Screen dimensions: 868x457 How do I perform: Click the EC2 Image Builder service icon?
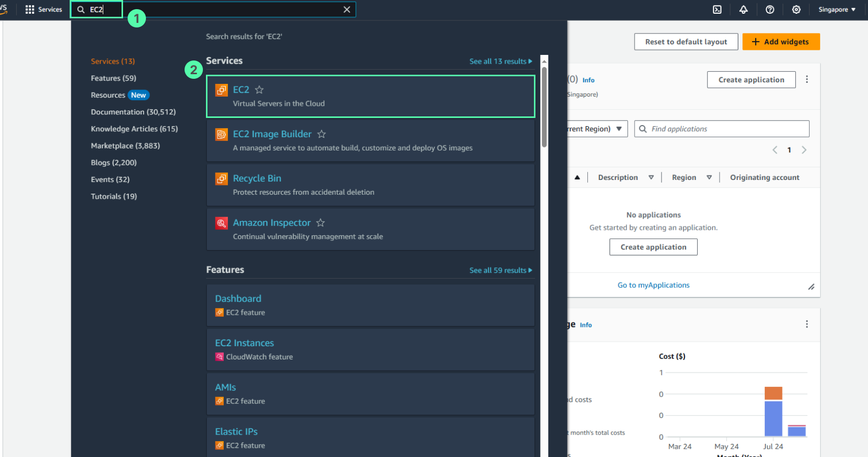pyautogui.click(x=221, y=134)
